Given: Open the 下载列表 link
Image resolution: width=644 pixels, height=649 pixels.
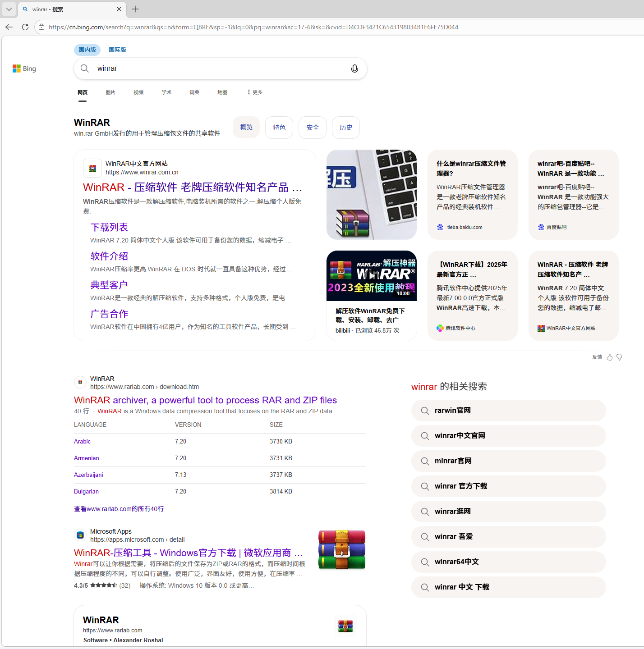Looking at the screenshot, I should point(109,227).
